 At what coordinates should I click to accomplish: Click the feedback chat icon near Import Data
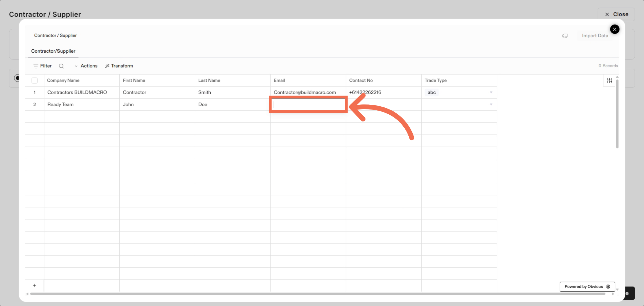565,36
